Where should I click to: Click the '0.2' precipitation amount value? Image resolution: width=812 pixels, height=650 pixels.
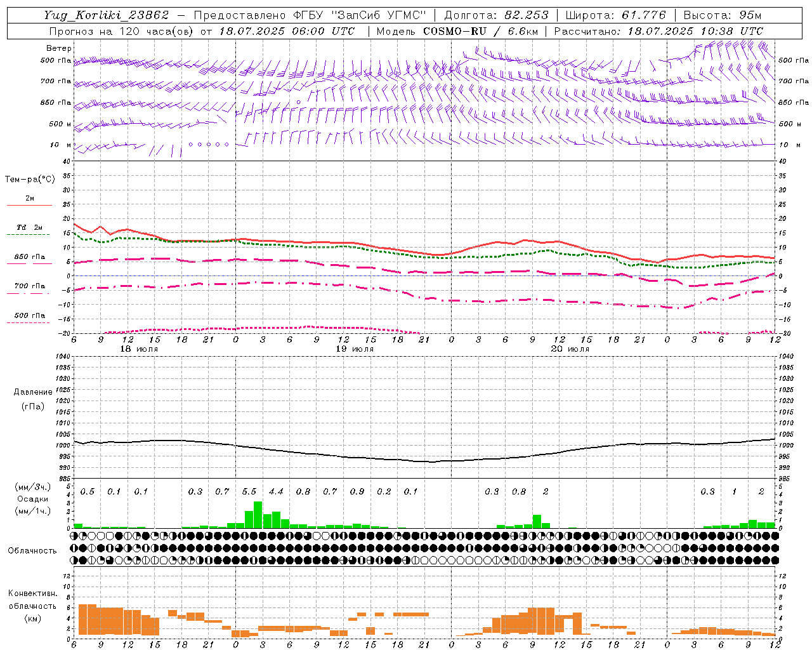pos(384,492)
